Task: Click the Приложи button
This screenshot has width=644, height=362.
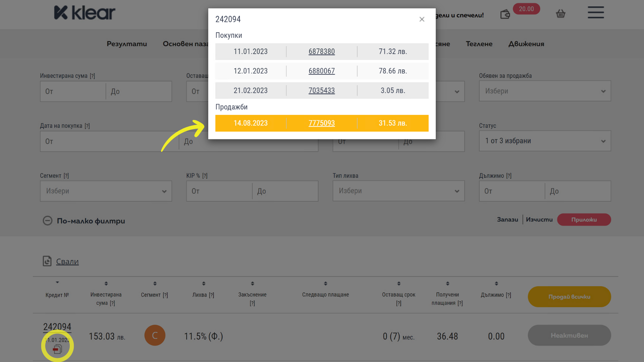Action: click(x=584, y=220)
